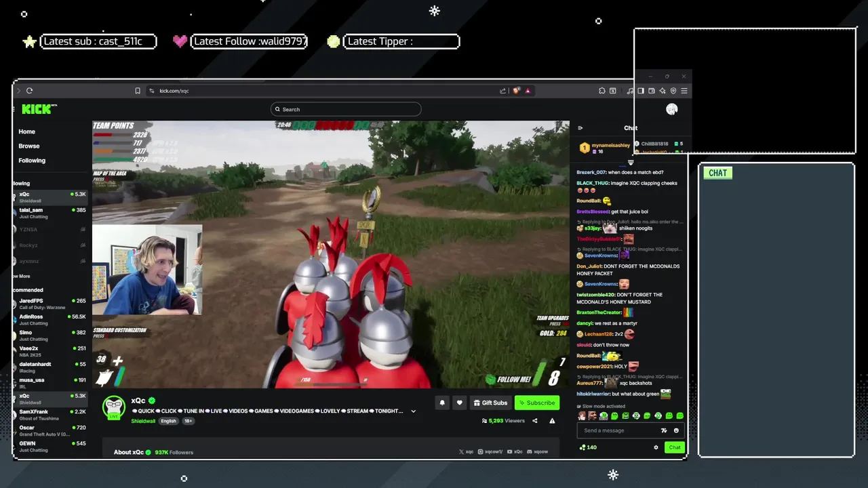Image resolution: width=868 pixels, height=488 pixels.
Task: Click the browser forward arrow
Action: coord(18,91)
